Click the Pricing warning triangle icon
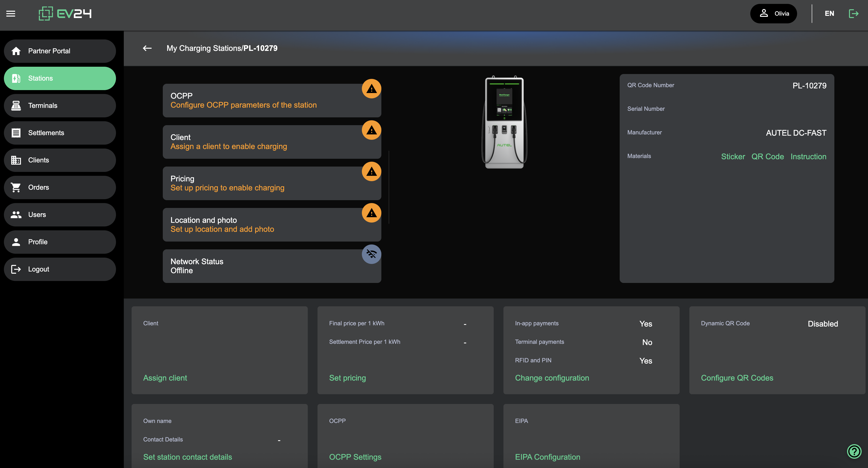The image size is (868, 468). pos(371,172)
